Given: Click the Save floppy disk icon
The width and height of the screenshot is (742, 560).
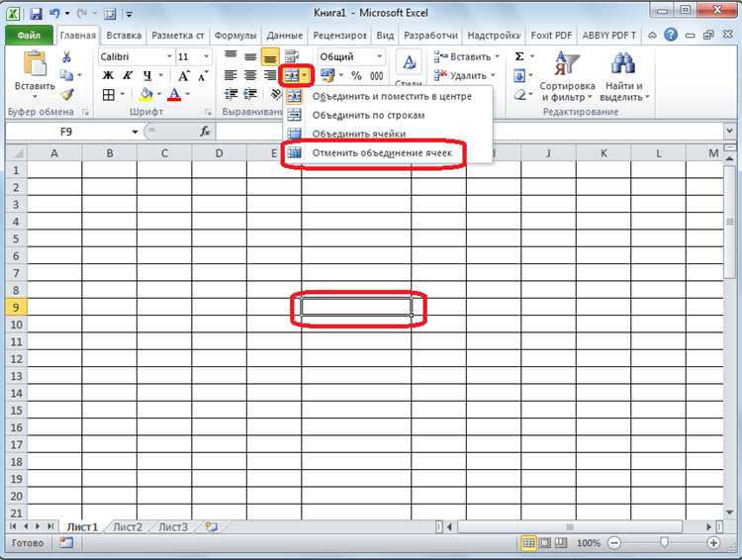Looking at the screenshot, I should pos(36,14).
